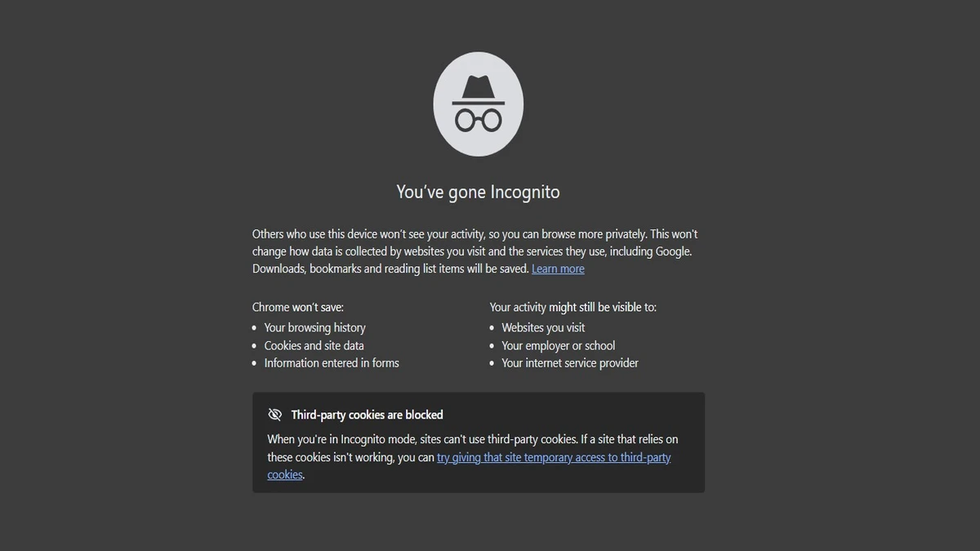Select Your activity might still be visible heading
The height and width of the screenshot is (551, 980).
click(572, 307)
